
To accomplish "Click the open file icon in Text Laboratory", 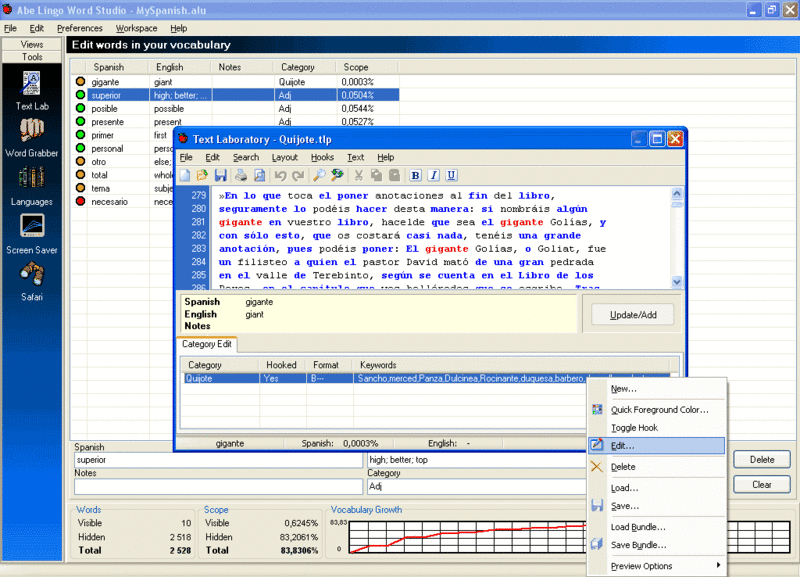I will tap(202, 175).
